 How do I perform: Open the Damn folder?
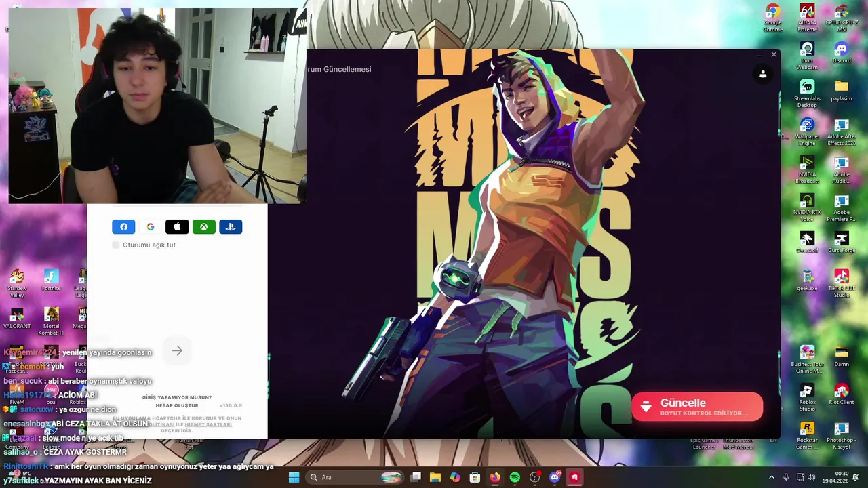[842, 357]
